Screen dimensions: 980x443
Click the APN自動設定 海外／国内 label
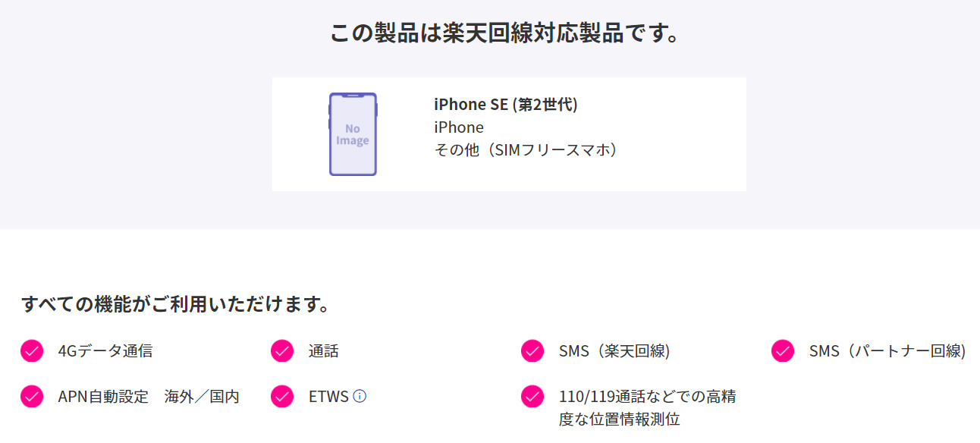[149, 397]
